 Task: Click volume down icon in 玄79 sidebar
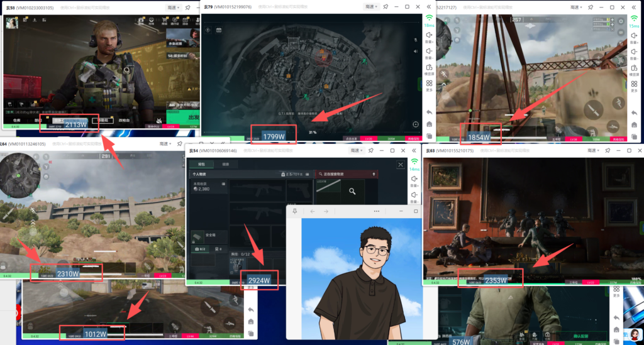(x=429, y=52)
